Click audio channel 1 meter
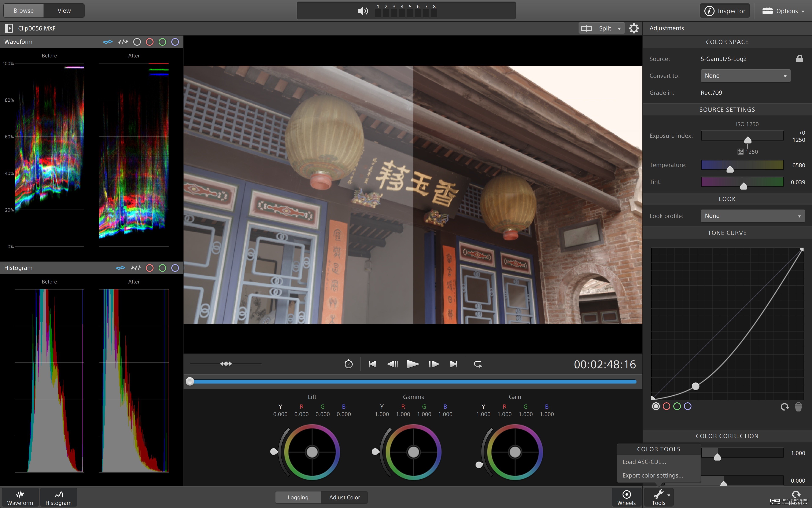 pos(378,11)
